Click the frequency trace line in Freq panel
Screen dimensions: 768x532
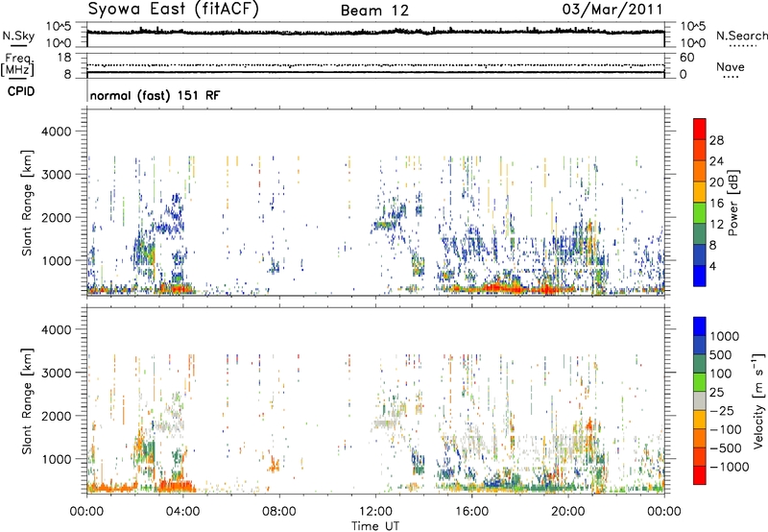tap(375, 72)
